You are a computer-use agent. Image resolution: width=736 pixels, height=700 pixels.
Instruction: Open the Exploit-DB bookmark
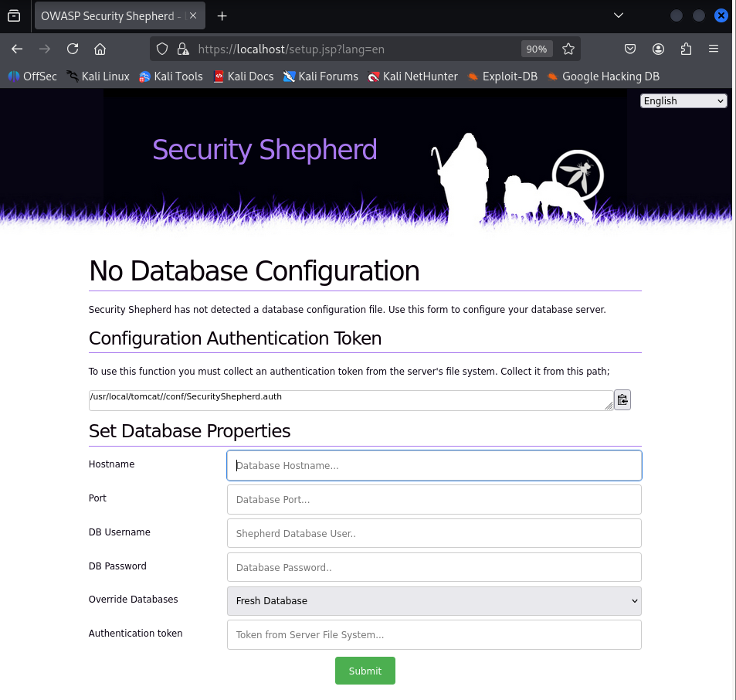[502, 76]
